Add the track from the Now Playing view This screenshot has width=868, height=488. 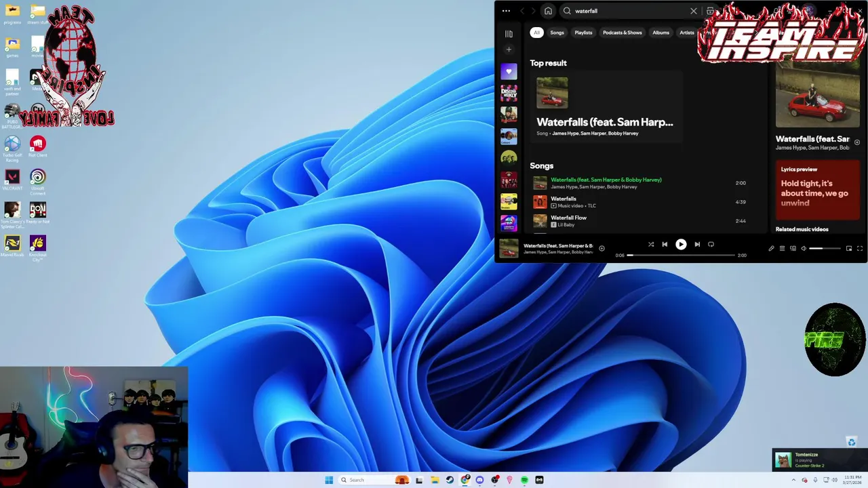pyautogui.click(x=856, y=142)
